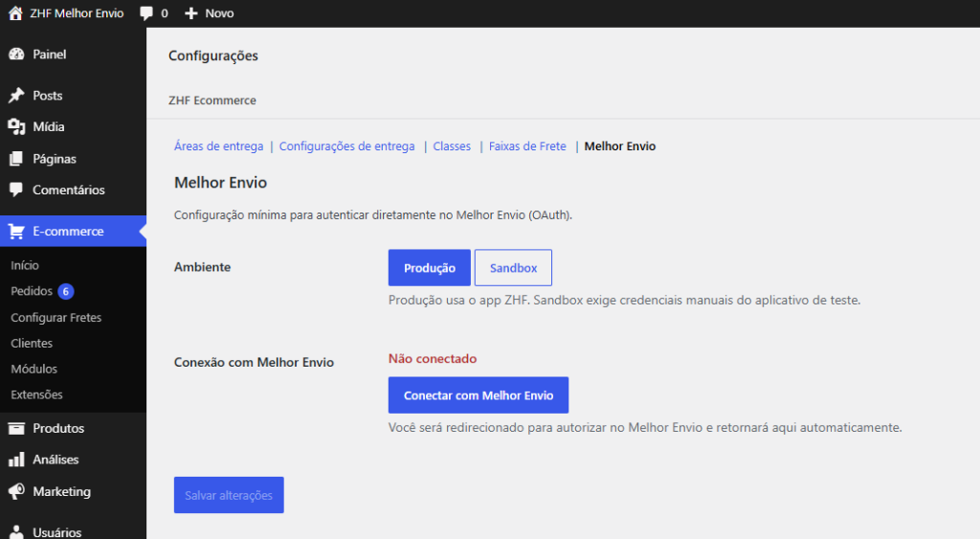
Task: Switch to the Classes tab
Action: (452, 146)
